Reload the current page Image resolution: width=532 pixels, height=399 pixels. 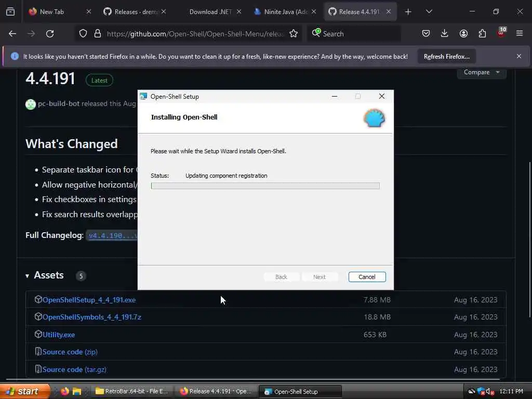50,34
